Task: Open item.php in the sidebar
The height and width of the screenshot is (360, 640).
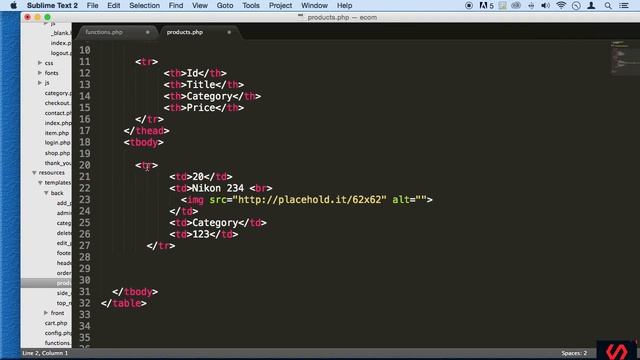Action: [x=57, y=133]
